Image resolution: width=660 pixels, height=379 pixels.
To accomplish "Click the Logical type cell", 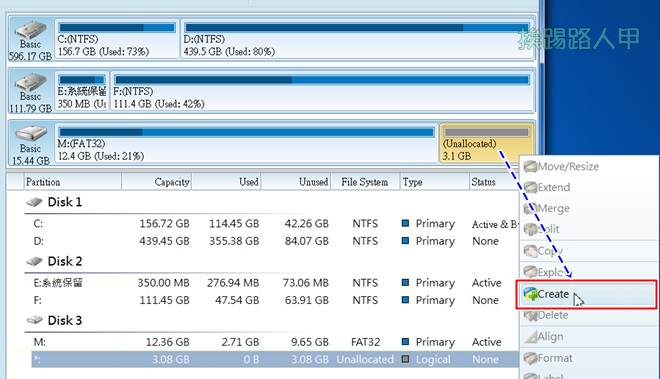I will coord(433,359).
